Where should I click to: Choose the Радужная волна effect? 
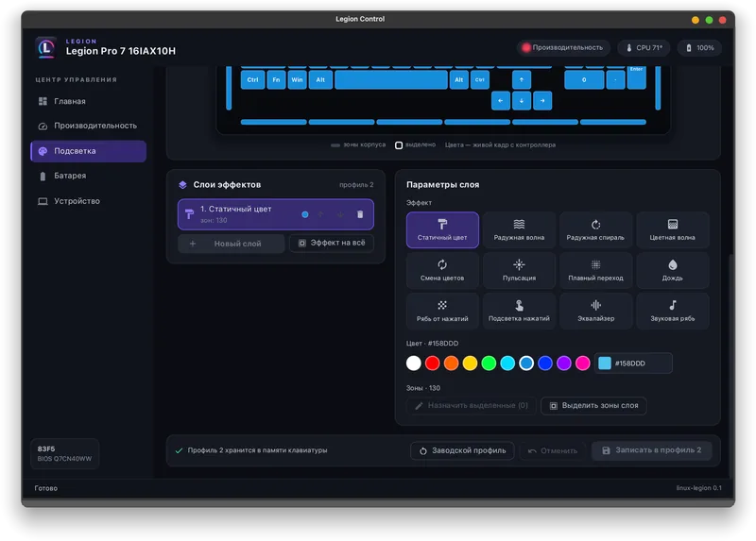[519, 229]
